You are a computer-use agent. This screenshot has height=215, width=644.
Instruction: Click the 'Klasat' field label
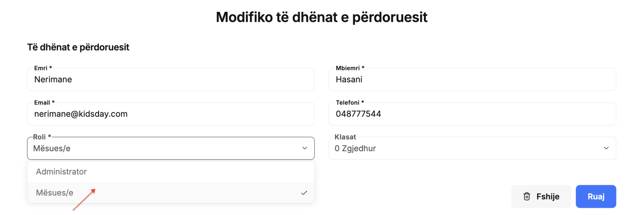(x=345, y=137)
